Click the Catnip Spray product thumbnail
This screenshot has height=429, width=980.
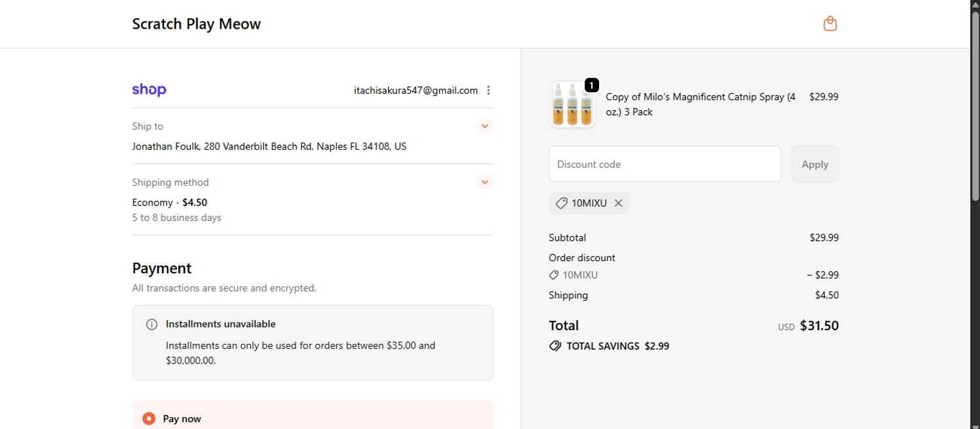[572, 105]
